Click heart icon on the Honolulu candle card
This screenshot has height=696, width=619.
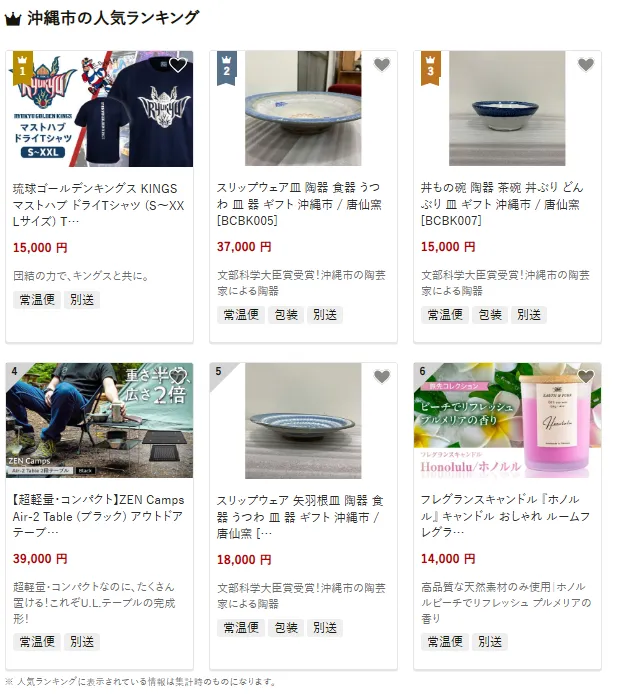[x=586, y=377]
